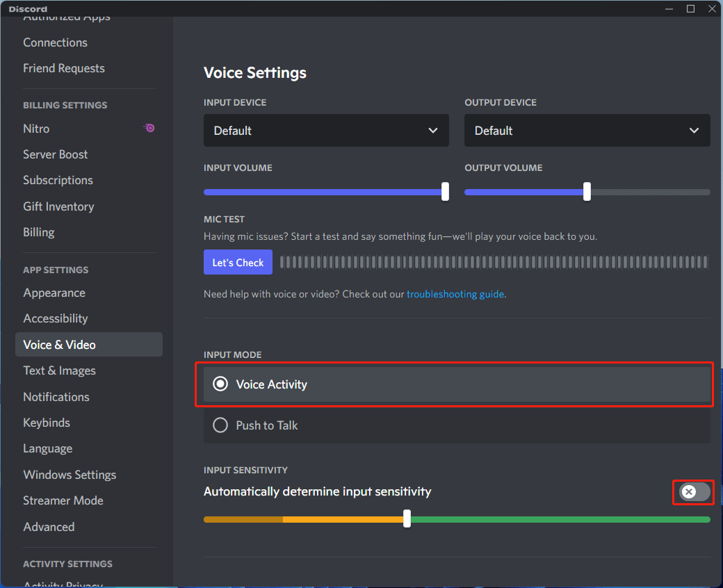The width and height of the screenshot is (723, 588).
Task: Maximize the Discord window
Action: [x=691, y=9]
